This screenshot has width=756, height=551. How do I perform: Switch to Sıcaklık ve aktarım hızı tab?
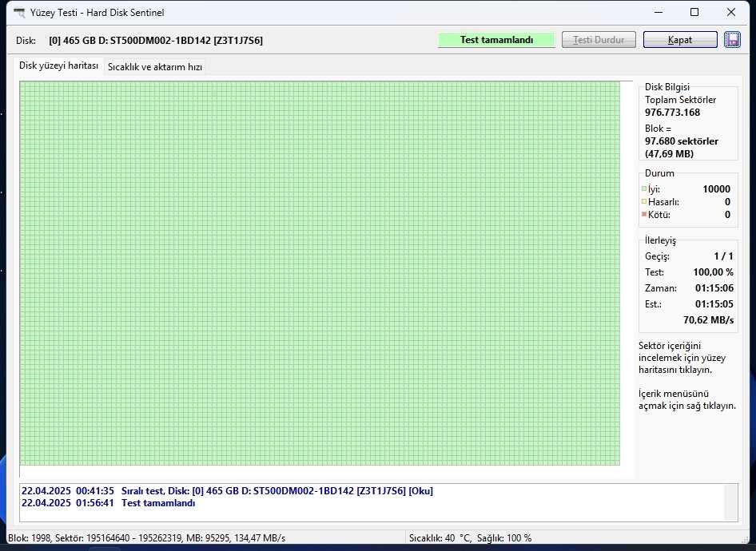(x=155, y=67)
